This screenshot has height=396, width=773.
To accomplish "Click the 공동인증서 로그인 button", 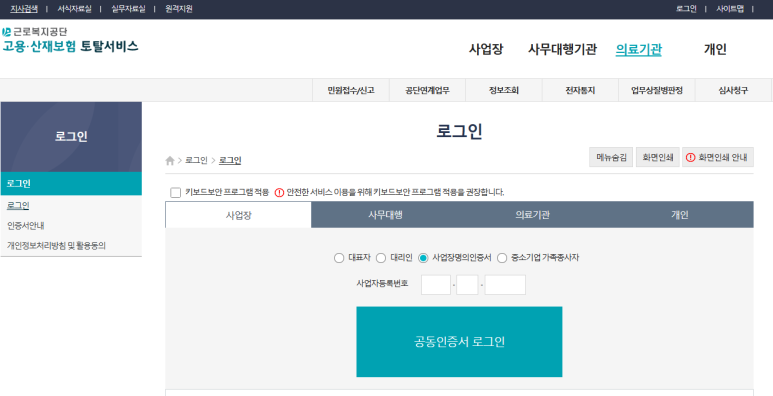I will [459, 342].
